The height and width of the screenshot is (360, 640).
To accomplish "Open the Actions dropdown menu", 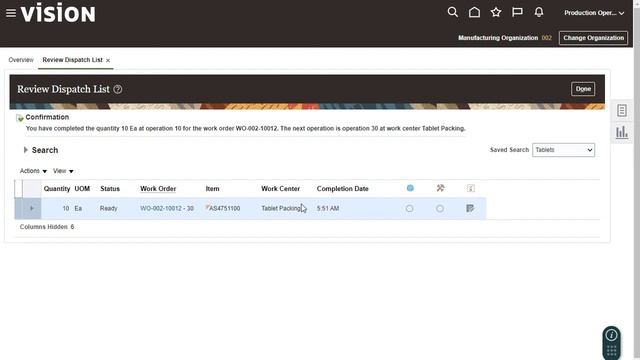I will tap(33, 171).
